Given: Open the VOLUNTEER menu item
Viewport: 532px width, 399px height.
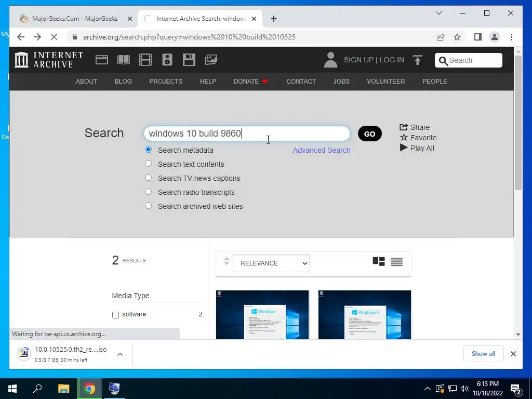Looking at the screenshot, I should (x=386, y=82).
